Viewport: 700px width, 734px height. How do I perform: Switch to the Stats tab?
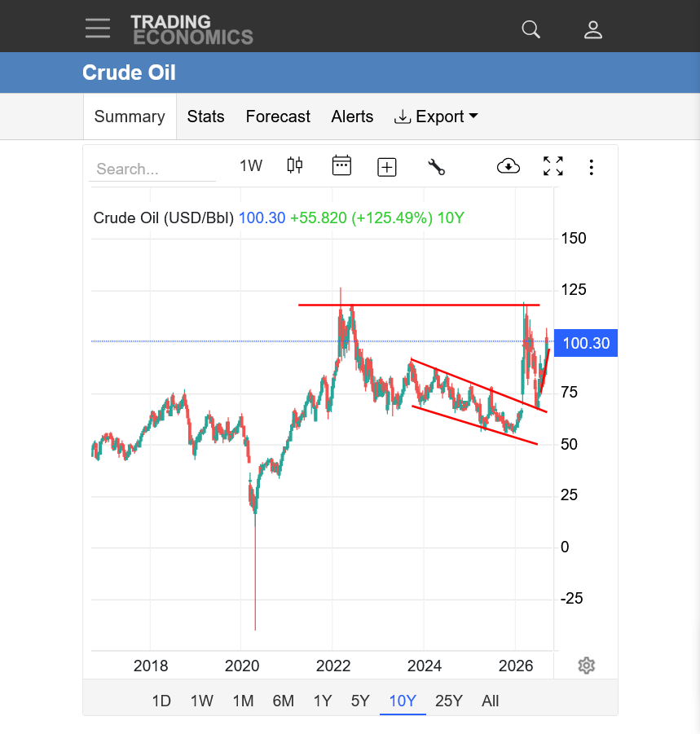pyautogui.click(x=205, y=116)
